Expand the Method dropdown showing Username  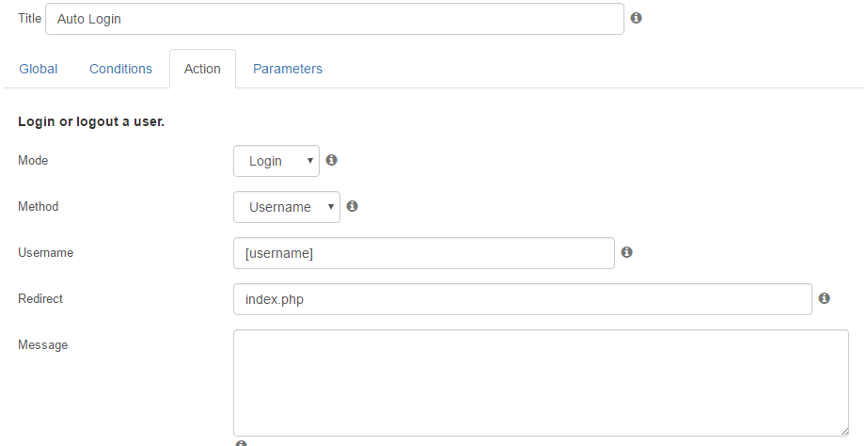tap(287, 207)
